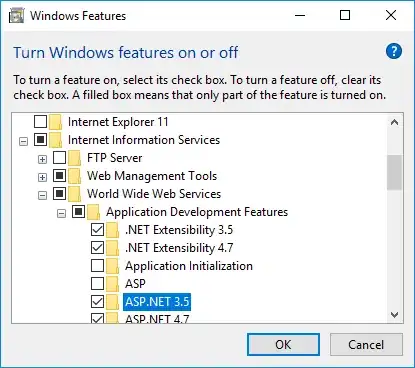Click the Application Initialization folder icon
The height and width of the screenshot is (368, 415).
pyautogui.click(x=113, y=266)
